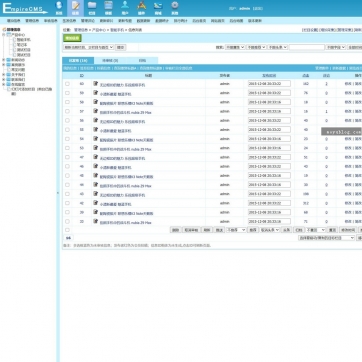Click the 修改时间 button below the list
The image size is (362, 362).
pos(348,230)
